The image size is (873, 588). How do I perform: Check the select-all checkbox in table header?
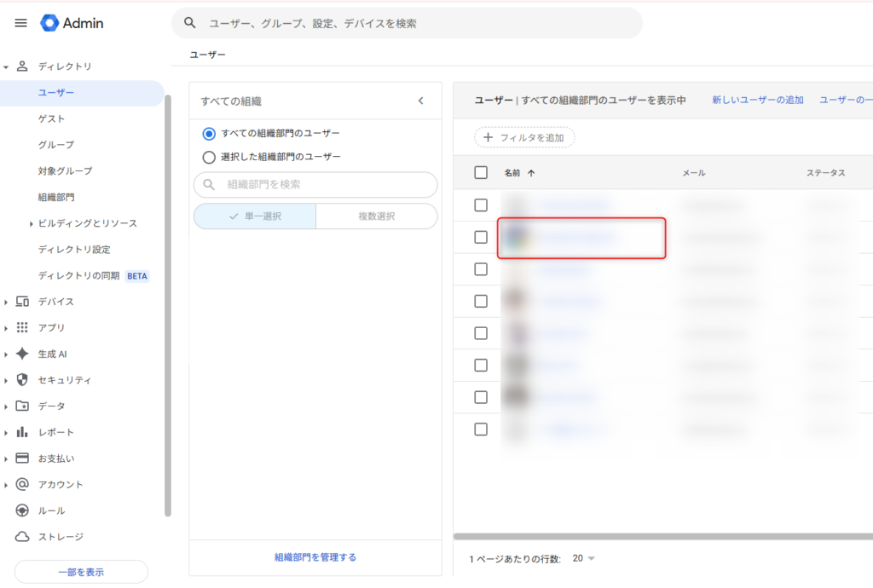tap(481, 173)
